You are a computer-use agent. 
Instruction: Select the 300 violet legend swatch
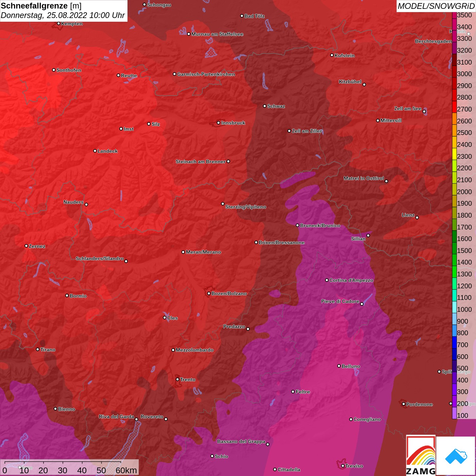point(454,390)
